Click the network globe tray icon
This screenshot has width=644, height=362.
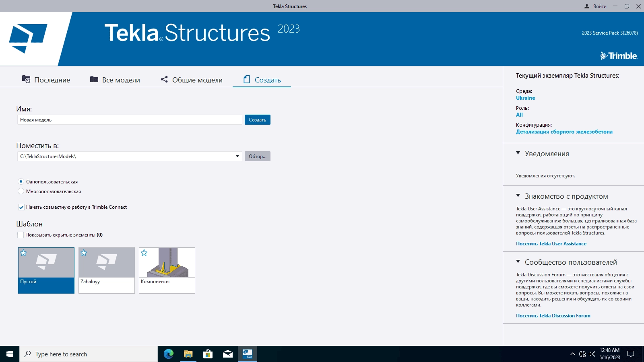pos(582,354)
